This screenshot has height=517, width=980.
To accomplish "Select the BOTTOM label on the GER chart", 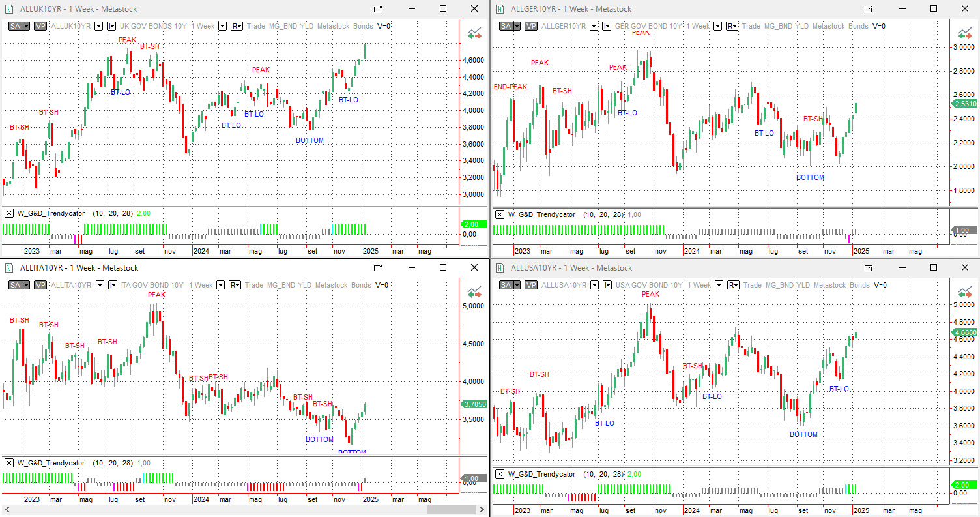I will coord(810,177).
